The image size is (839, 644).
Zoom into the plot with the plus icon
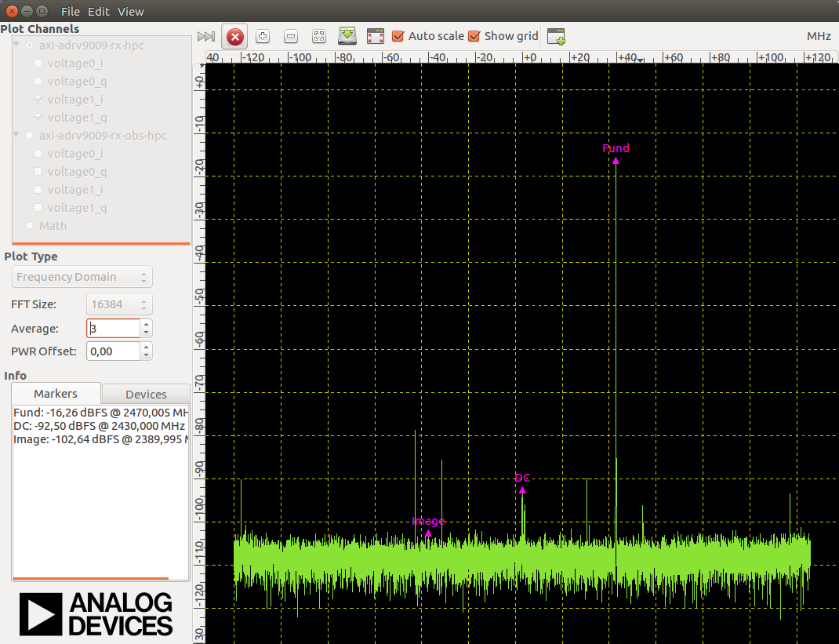(x=262, y=36)
